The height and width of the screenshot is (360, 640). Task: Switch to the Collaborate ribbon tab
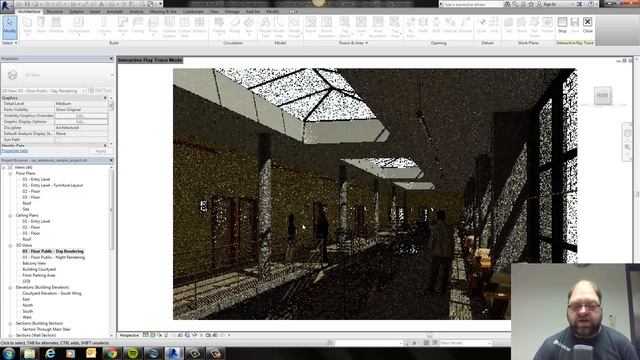pyautogui.click(x=193, y=12)
